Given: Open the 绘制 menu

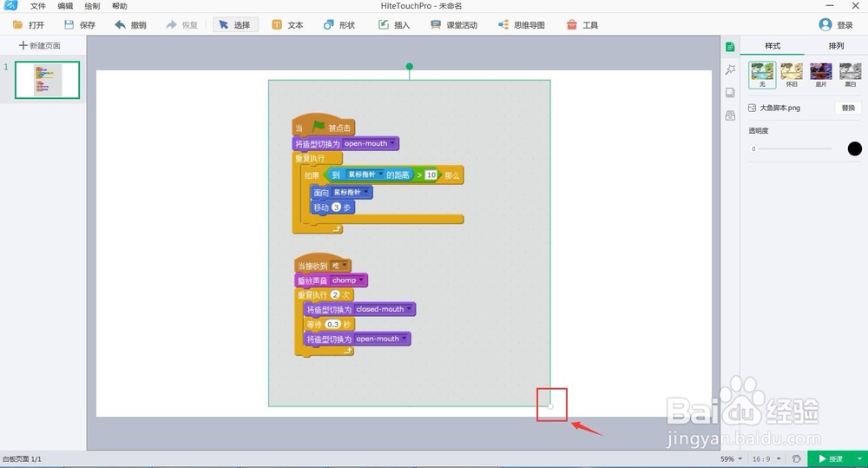Looking at the screenshot, I should point(93,6).
